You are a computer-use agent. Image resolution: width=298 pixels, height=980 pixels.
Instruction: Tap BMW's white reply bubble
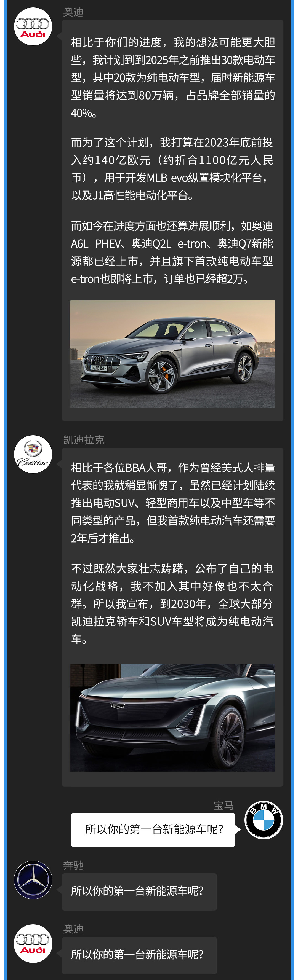coord(153,830)
